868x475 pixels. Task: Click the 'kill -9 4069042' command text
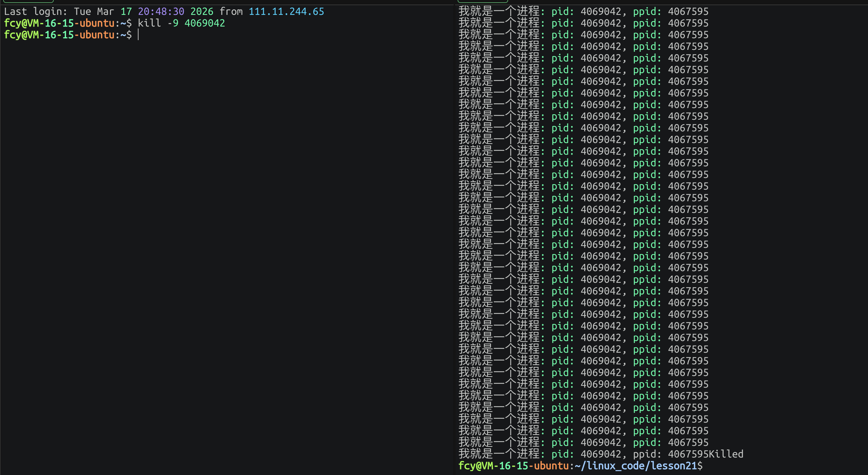(x=181, y=23)
